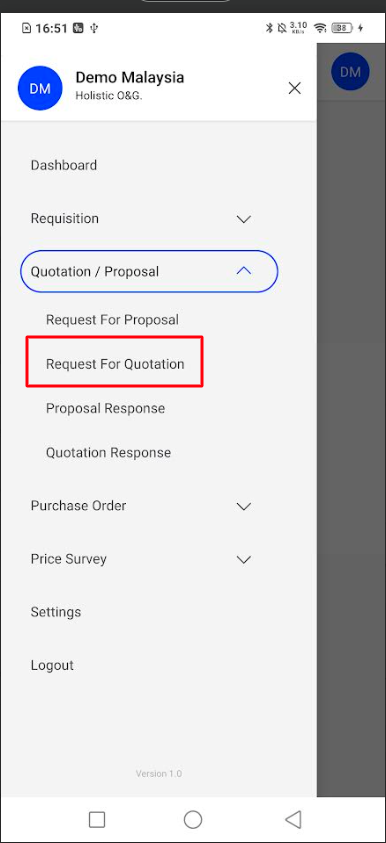Tap the battery indicator in status bar
The image size is (386, 843).
(342, 28)
